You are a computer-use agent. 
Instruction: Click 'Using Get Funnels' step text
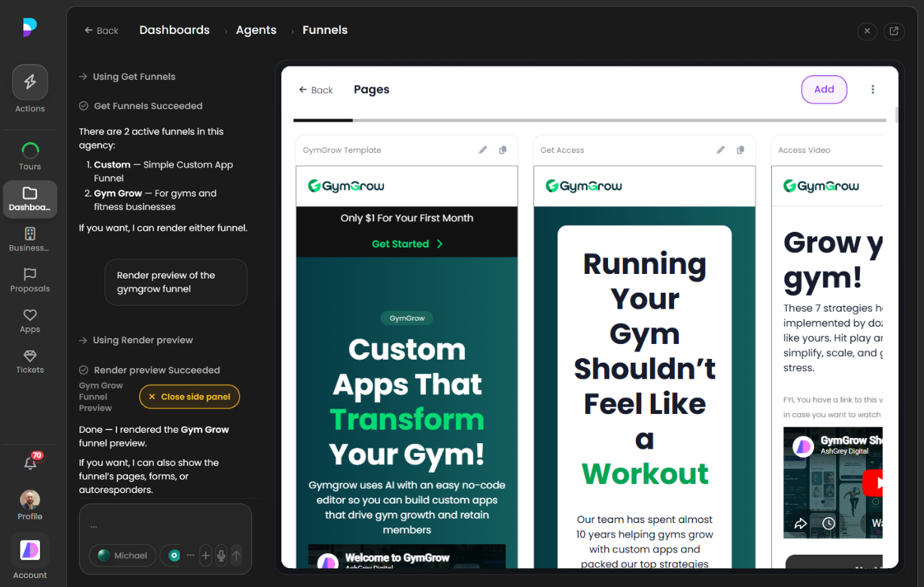(134, 77)
